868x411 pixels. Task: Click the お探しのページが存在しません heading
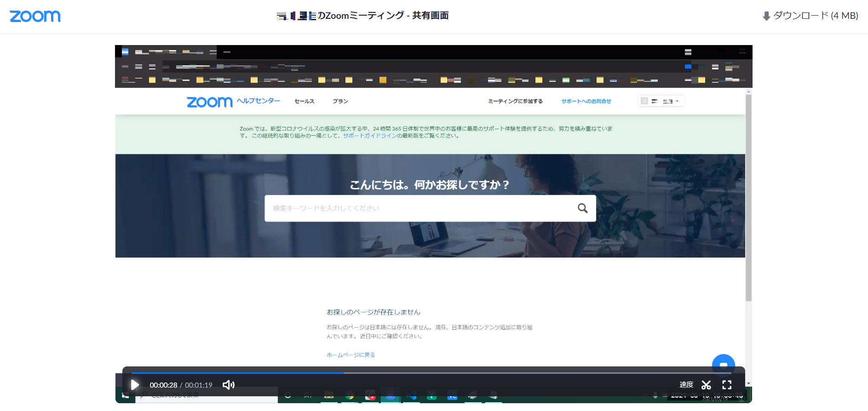pyautogui.click(x=374, y=312)
